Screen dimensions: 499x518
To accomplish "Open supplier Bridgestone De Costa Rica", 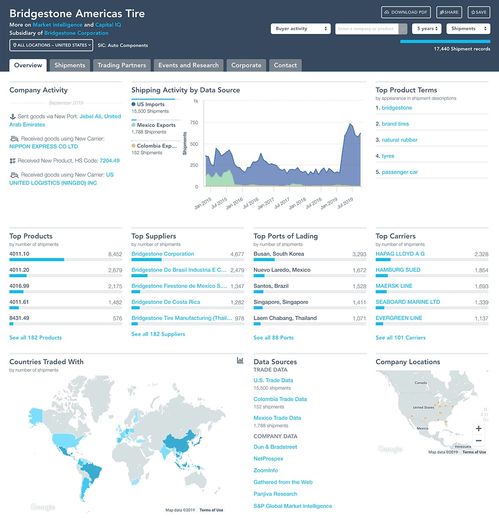I will (x=166, y=302).
